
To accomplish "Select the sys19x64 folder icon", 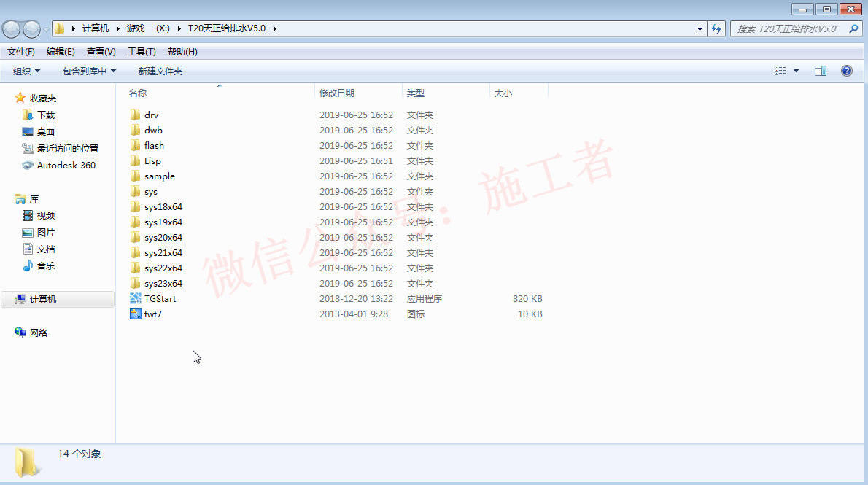I will [135, 222].
